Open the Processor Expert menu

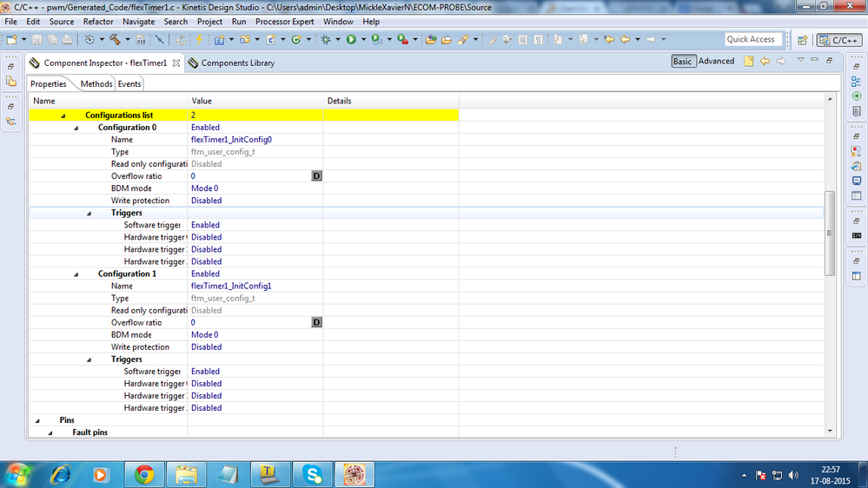(x=284, y=22)
